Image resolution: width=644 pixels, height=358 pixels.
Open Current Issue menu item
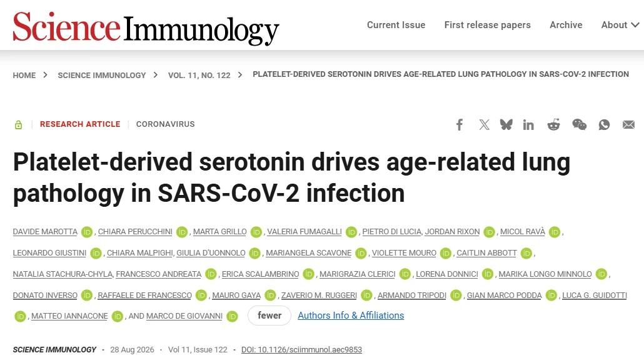396,25
